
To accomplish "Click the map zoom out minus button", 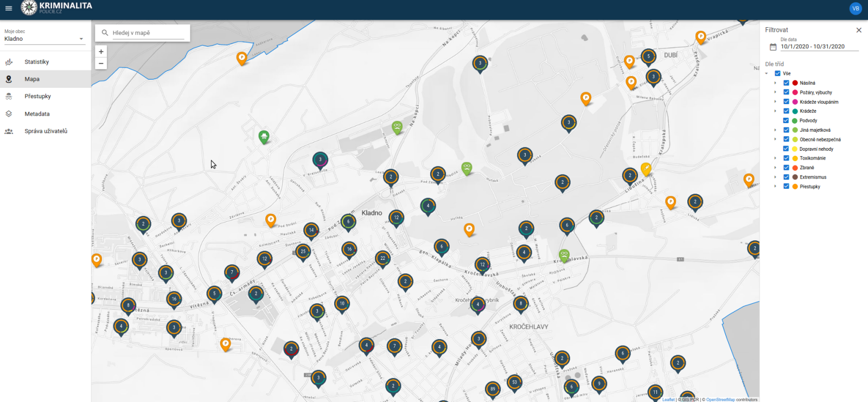I will click(101, 63).
